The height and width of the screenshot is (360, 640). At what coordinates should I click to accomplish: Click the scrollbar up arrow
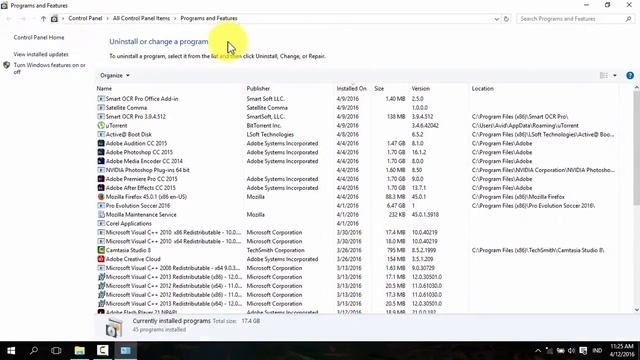coord(636,88)
